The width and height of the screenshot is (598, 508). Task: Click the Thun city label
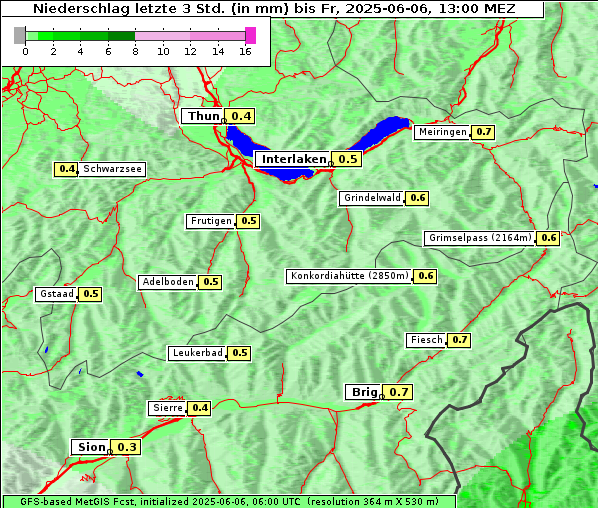click(203, 116)
